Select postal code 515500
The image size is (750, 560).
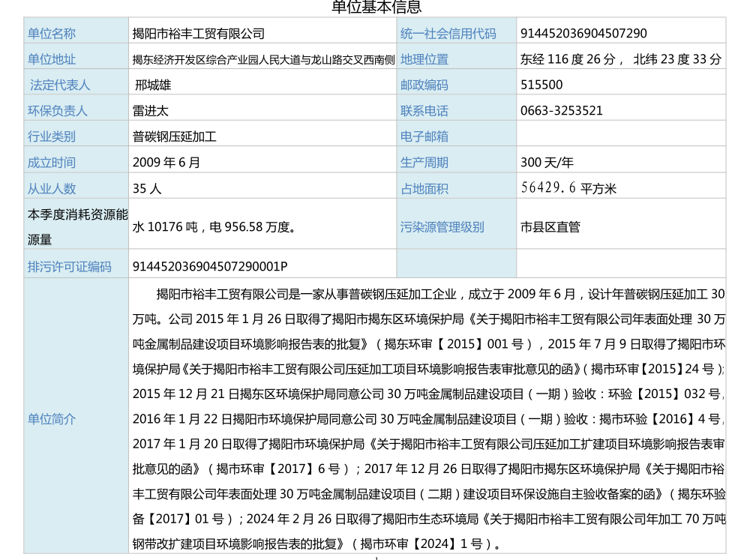coord(541,85)
